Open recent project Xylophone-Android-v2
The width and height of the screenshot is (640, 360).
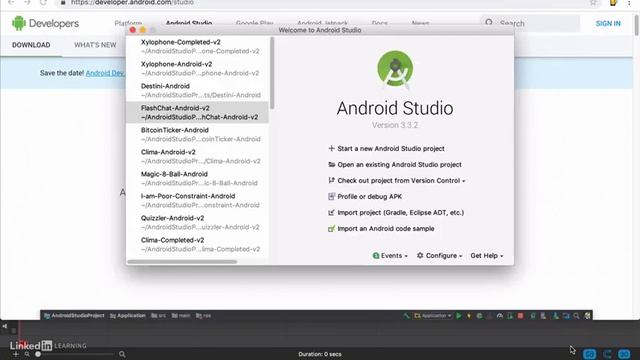pos(198,69)
